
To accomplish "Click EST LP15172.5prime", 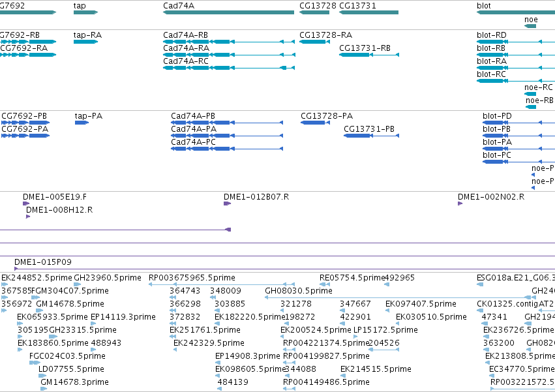I will (386, 329).
